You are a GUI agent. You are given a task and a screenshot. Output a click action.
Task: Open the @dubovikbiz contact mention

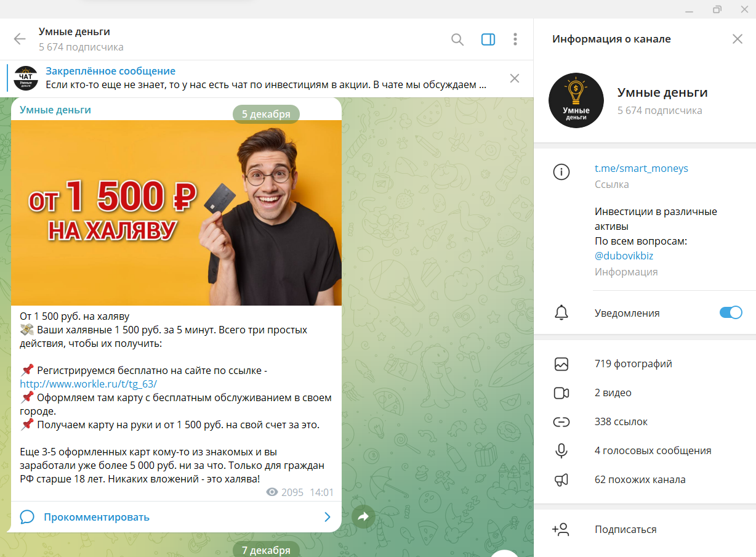pyautogui.click(x=624, y=256)
